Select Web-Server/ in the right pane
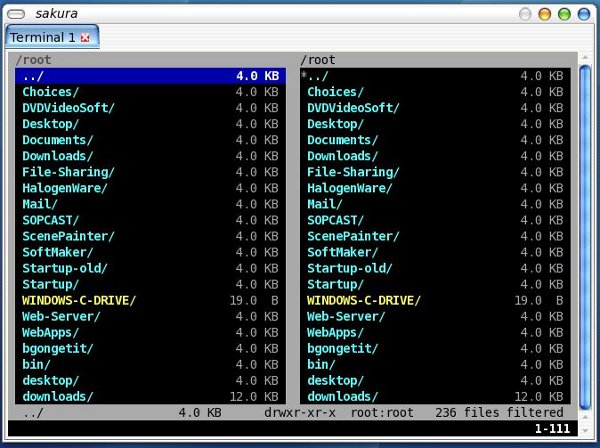 [435, 317]
